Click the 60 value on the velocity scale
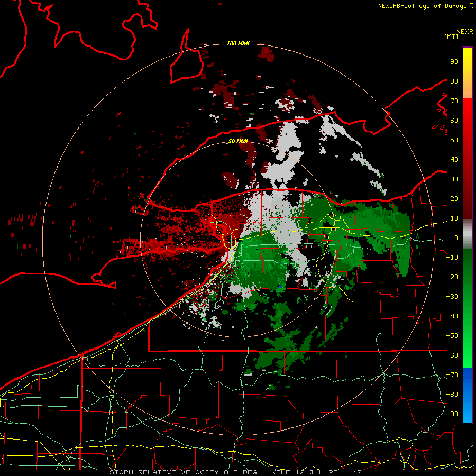The height and width of the screenshot is (476, 476). pyautogui.click(x=454, y=121)
